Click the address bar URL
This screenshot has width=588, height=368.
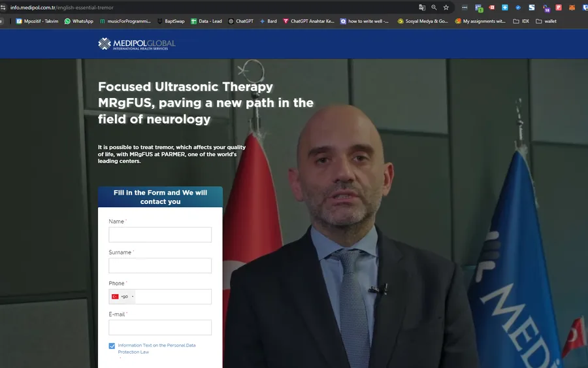pyautogui.click(x=62, y=7)
